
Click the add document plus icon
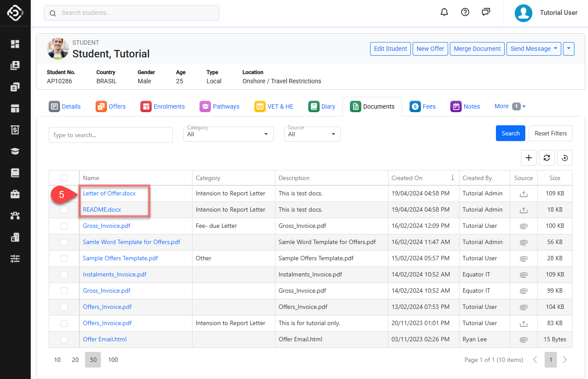pos(529,158)
